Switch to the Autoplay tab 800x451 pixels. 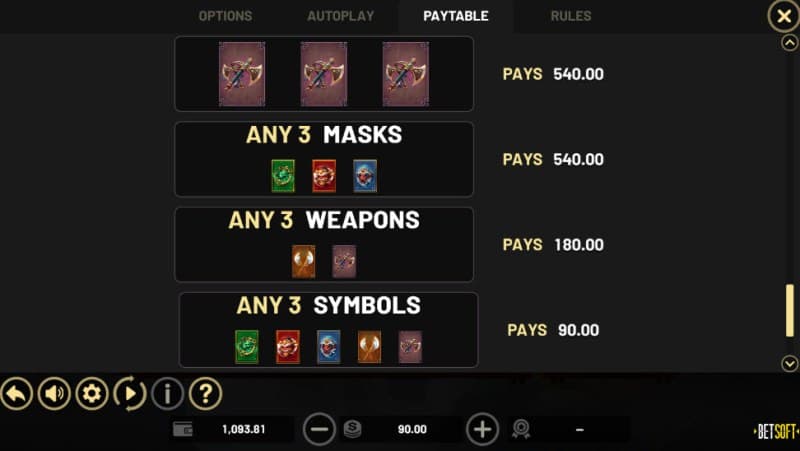pyautogui.click(x=341, y=16)
